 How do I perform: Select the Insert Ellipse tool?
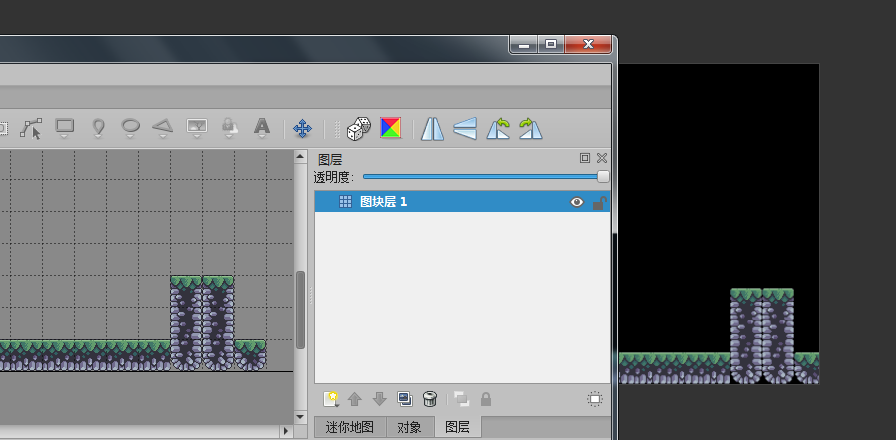point(131,128)
